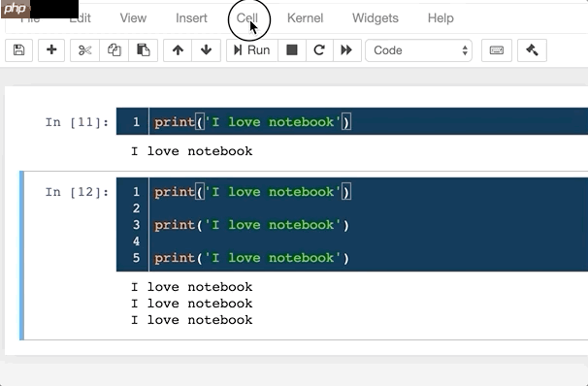Select the In [12] cell prompt

[77, 192]
